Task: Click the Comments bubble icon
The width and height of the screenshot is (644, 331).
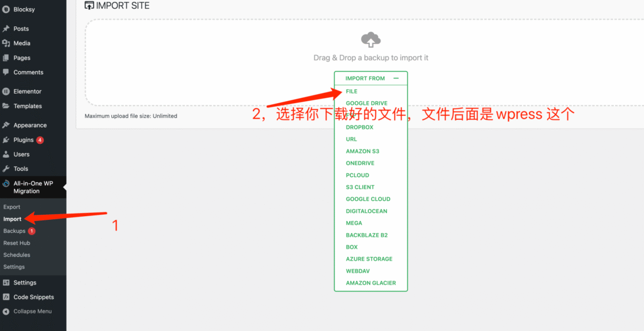Action: click(x=6, y=72)
